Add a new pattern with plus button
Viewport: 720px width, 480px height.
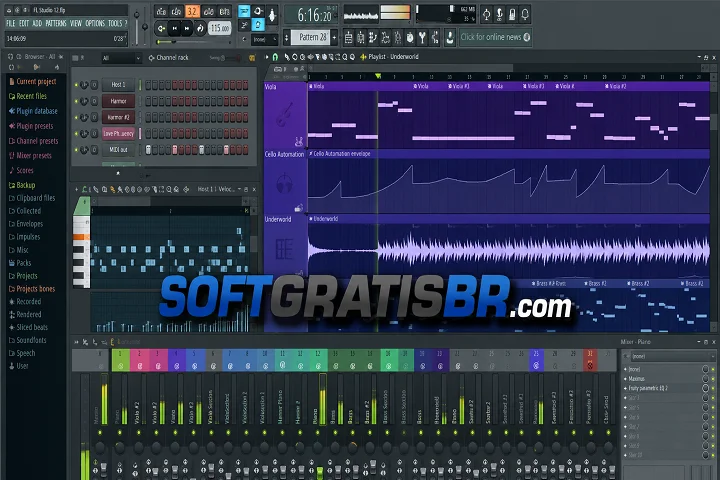click(x=334, y=38)
